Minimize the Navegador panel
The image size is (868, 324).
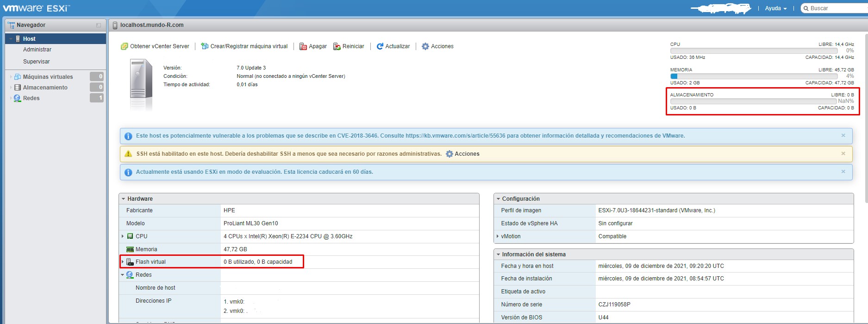[99, 25]
